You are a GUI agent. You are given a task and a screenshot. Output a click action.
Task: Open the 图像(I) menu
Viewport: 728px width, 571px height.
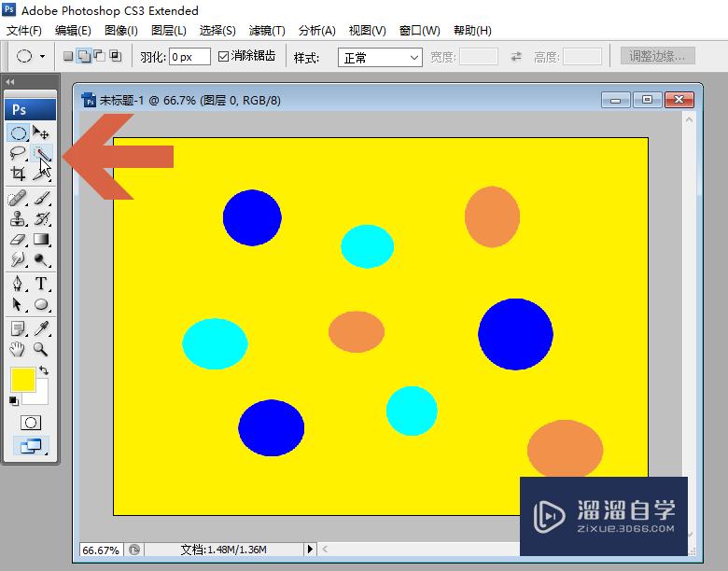[120, 31]
